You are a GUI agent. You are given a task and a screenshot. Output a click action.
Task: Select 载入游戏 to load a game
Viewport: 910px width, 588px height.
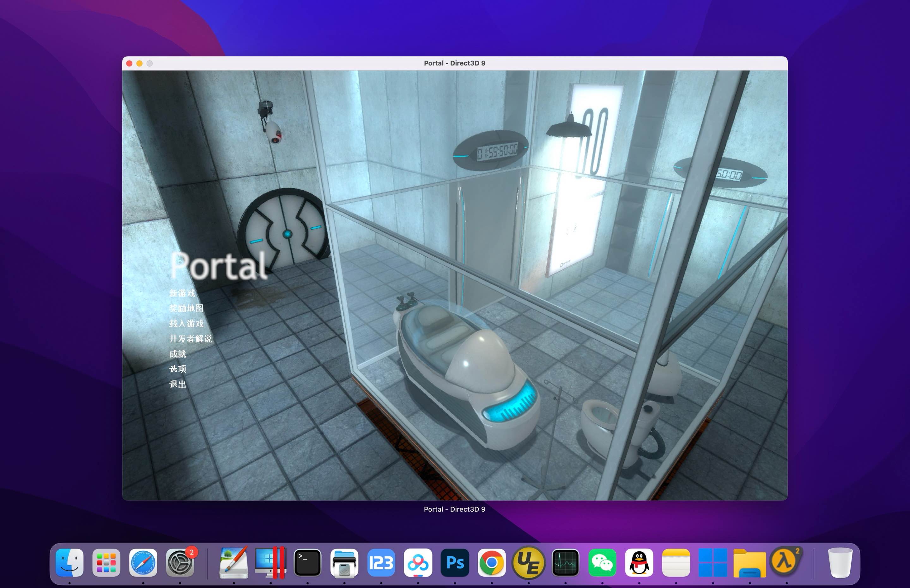[x=186, y=323]
